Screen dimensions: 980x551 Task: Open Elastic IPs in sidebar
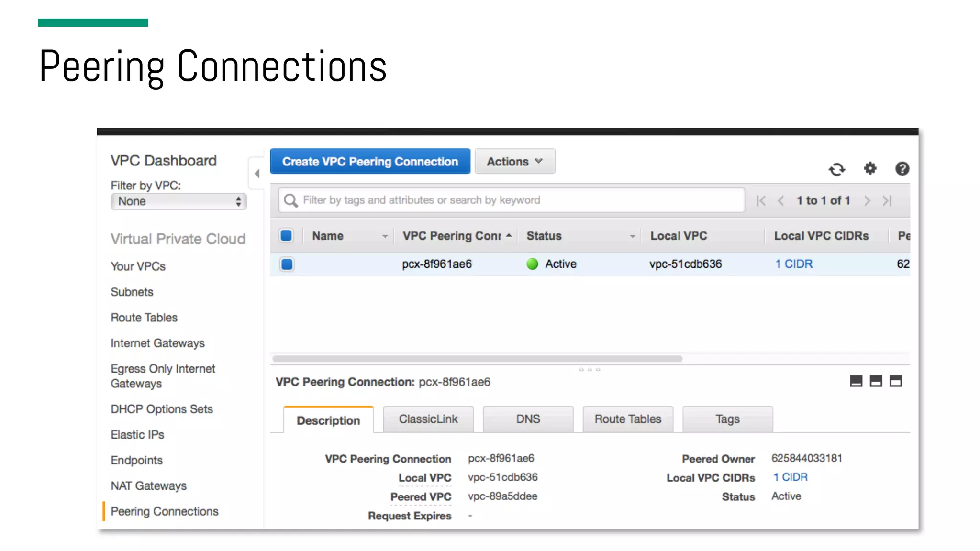(x=137, y=435)
